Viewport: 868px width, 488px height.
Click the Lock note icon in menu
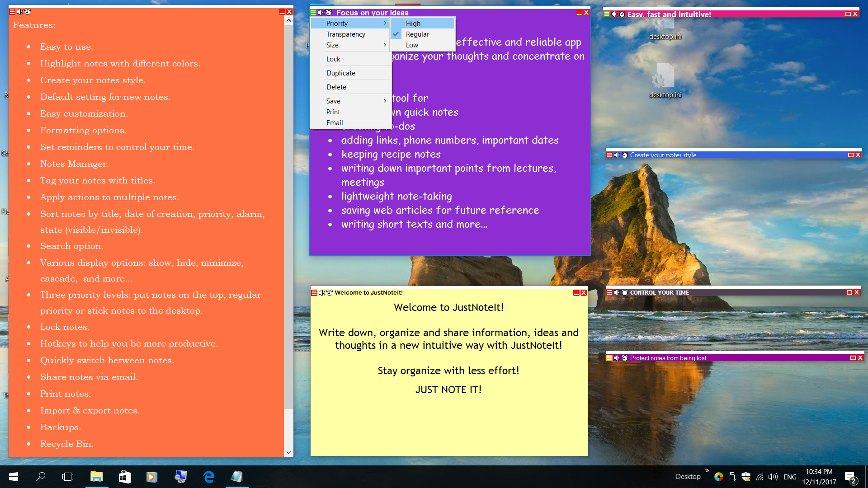333,59
